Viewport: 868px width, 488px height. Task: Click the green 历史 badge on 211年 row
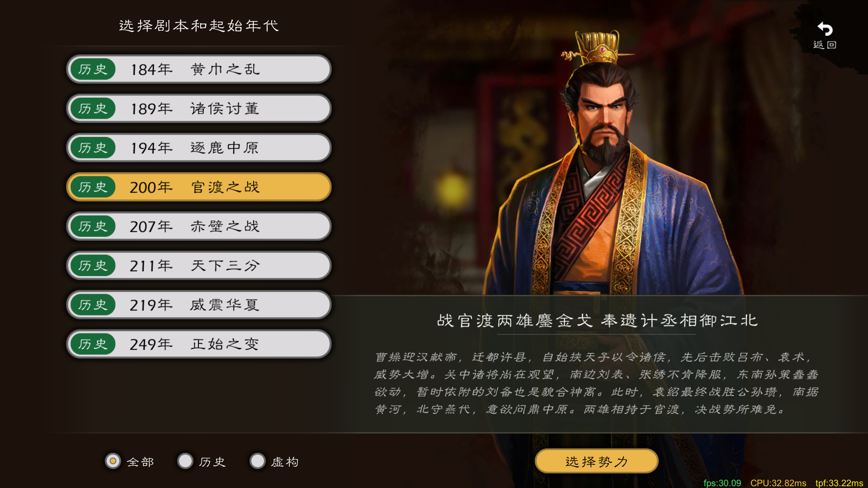click(x=93, y=266)
